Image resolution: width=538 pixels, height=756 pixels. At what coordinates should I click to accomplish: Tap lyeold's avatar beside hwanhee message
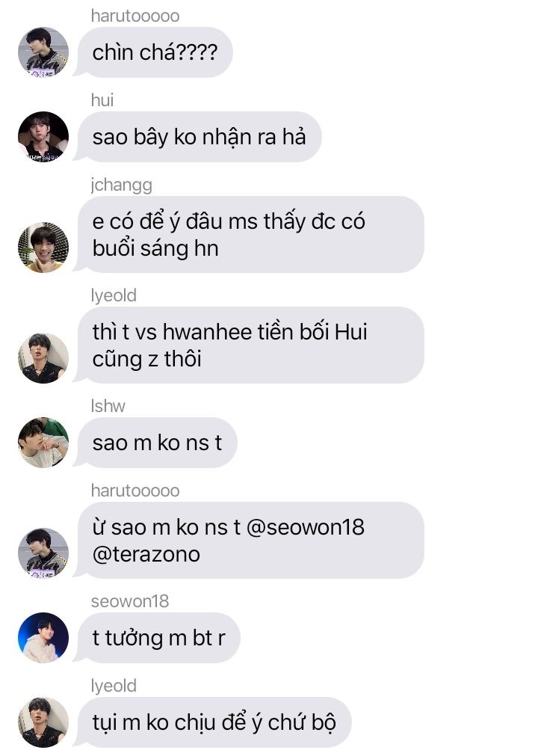pos(43,358)
